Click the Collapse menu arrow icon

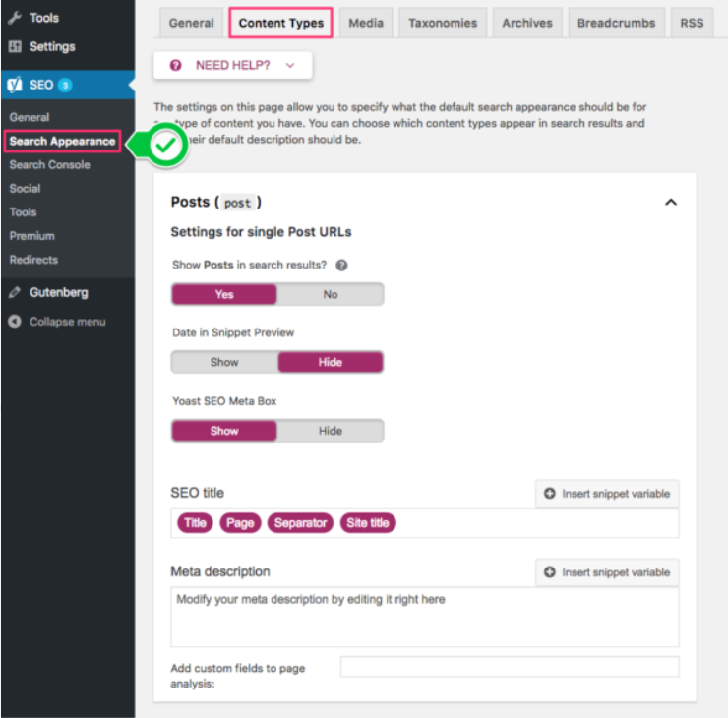pyautogui.click(x=15, y=322)
